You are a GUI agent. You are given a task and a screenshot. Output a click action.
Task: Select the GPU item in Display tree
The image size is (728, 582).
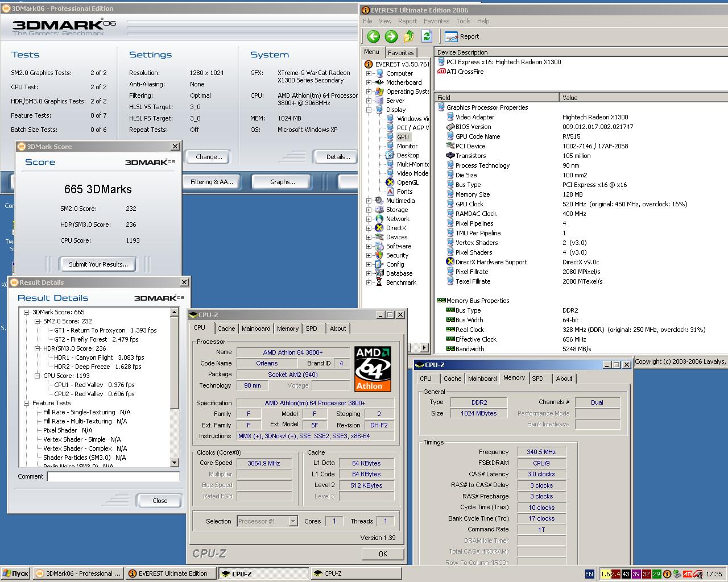click(x=403, y=137)
